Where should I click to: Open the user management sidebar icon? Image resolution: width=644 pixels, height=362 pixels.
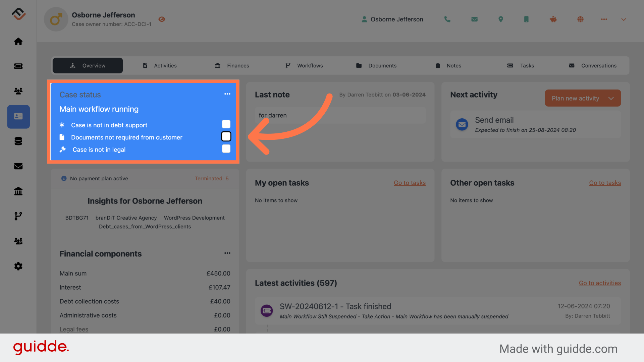point(18,241)
